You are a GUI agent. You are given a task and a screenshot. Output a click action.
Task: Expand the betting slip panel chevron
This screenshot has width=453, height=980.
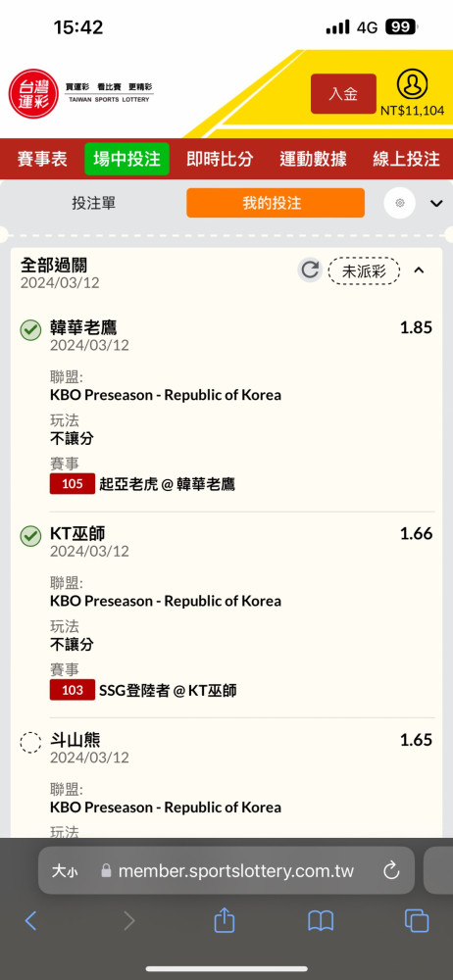436,203
